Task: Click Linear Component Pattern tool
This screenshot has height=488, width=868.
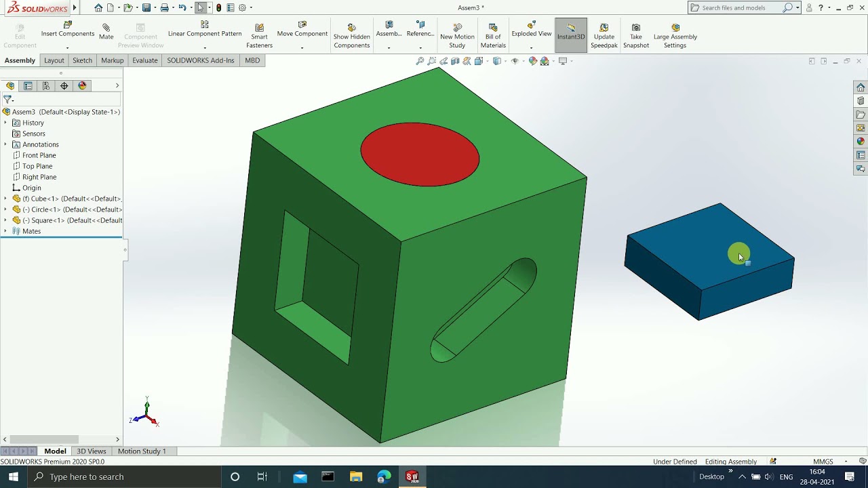Action: click(x=205, y=29)
